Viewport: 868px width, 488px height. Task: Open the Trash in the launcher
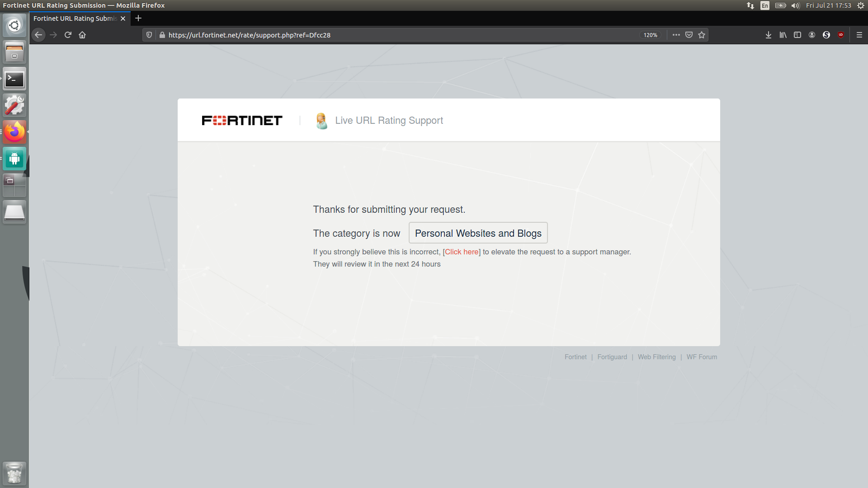point(14,473)
